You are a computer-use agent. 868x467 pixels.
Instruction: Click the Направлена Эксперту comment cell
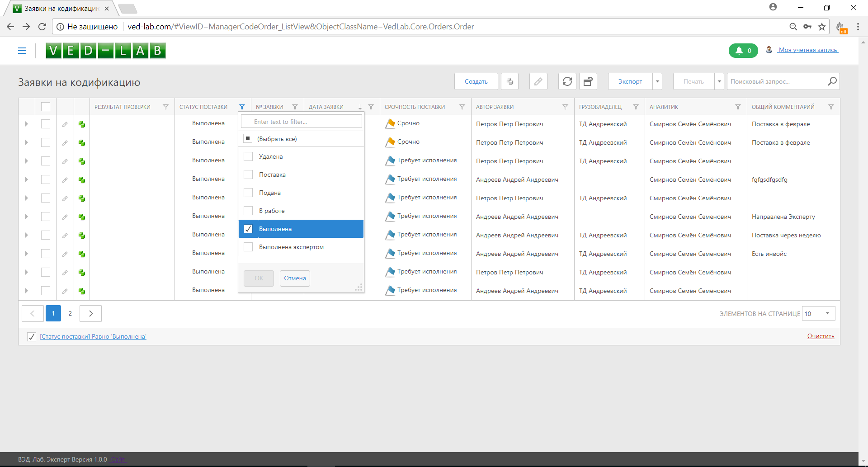(x=783, y=217)
